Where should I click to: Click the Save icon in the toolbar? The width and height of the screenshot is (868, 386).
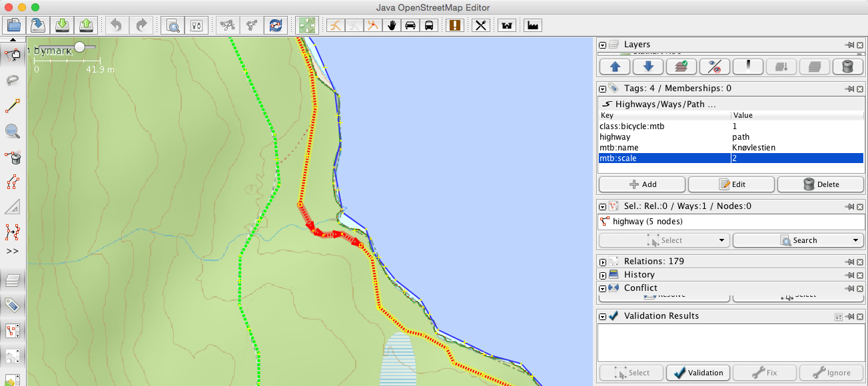[37, 25]
